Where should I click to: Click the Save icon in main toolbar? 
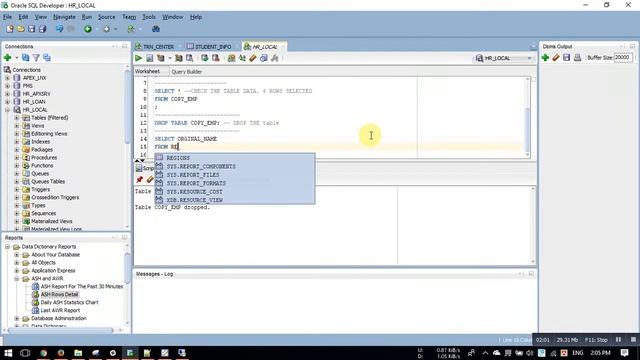[31, 29]
